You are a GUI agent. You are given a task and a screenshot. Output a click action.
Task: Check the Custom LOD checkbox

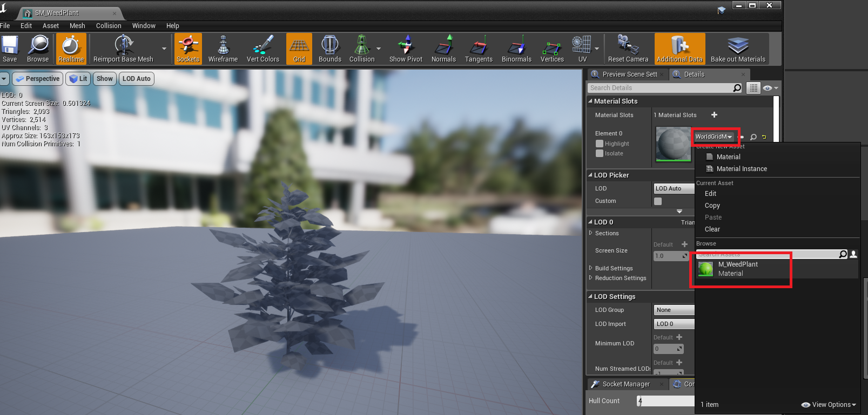click(658, 201)
